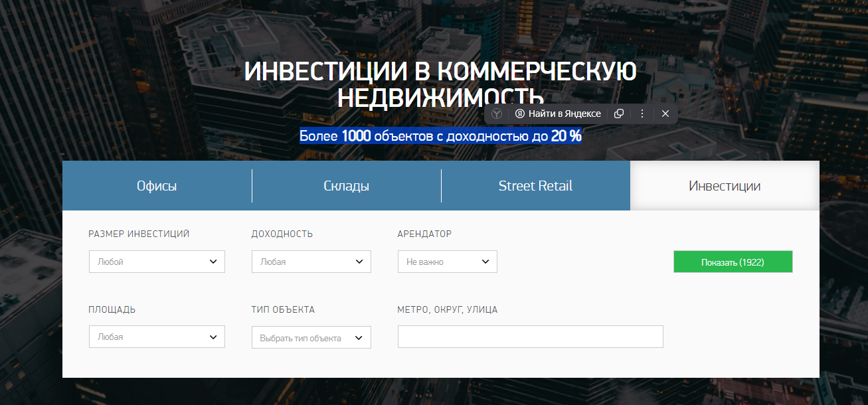Image resolution: width=868 pixels, height=405 pixels.
Task: Click the 'АРЕНДАТОР' label
Action: 424,234
